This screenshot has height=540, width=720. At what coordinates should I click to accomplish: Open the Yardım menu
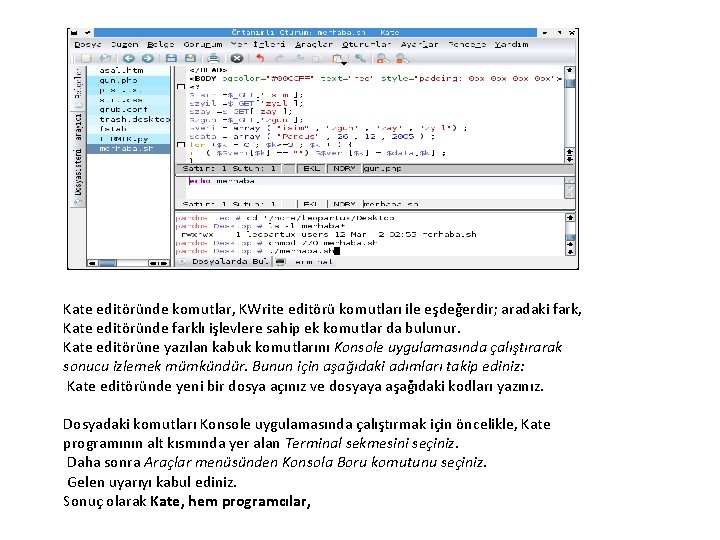(x=512, y=45)
